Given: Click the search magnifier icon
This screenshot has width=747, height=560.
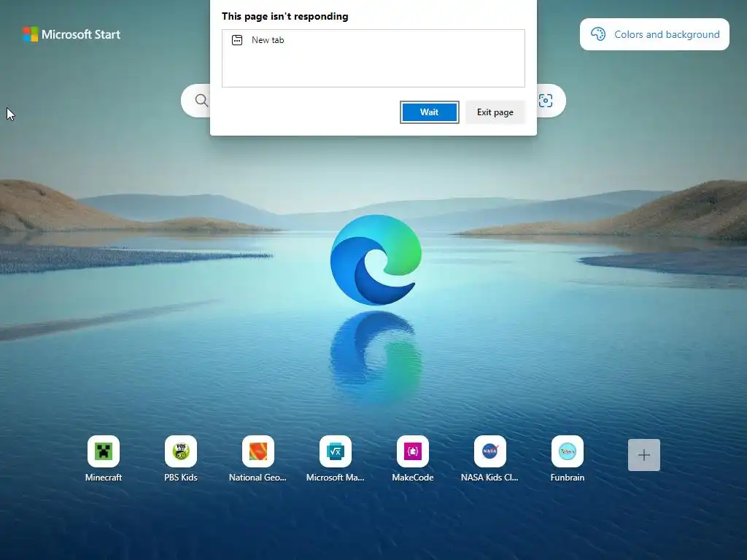Looking at the screenshot, I should click(x=201, y=101).
